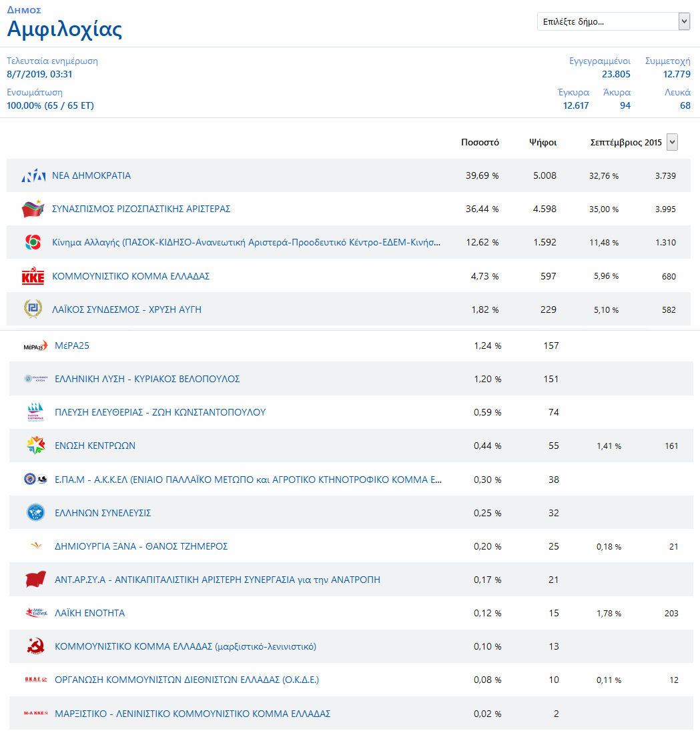Click the ANTARSYA red flag logo
The height and width of the screenshot is (731, 700).
(36, 580)
